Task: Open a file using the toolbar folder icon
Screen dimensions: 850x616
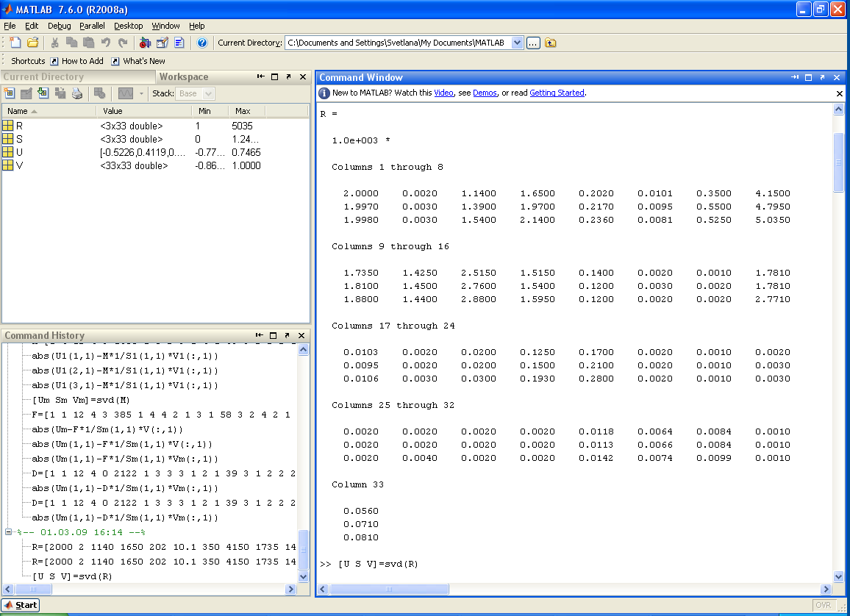Action: (33, 43)
